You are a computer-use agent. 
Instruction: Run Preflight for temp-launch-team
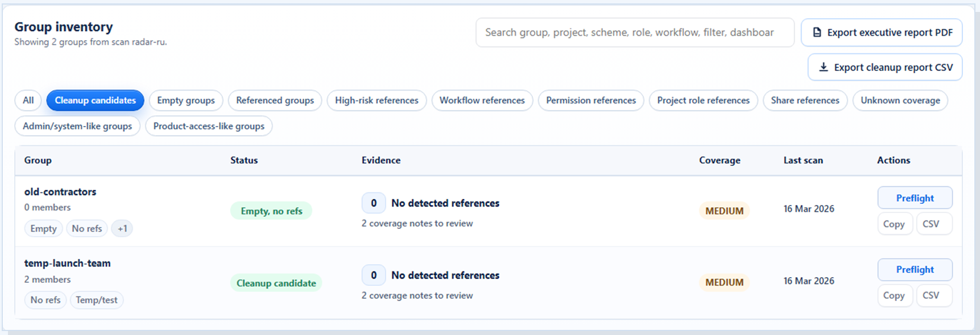pos(915,270)
